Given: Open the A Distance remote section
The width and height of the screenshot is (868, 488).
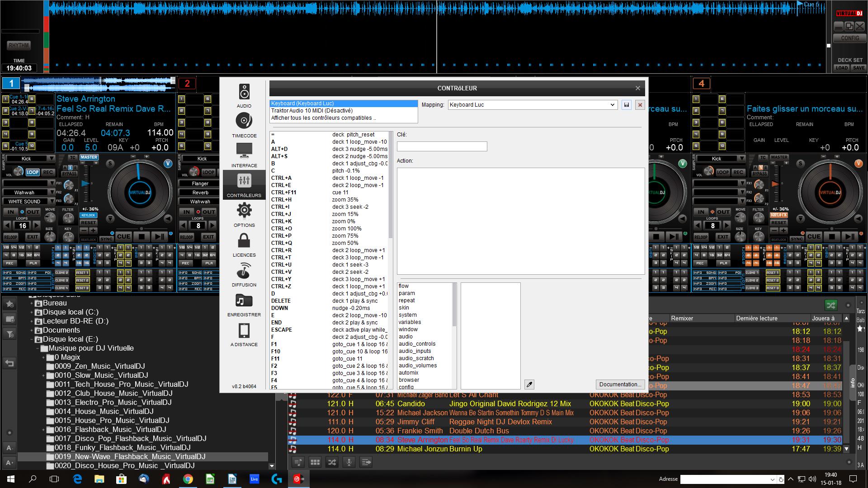Looking at the screenshot, I should 244,334.
